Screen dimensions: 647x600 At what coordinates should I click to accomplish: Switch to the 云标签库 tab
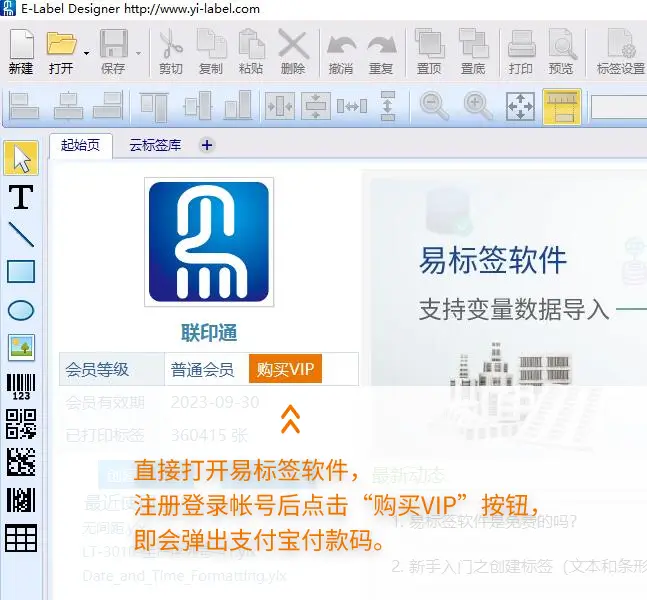[x=155, y=145]
